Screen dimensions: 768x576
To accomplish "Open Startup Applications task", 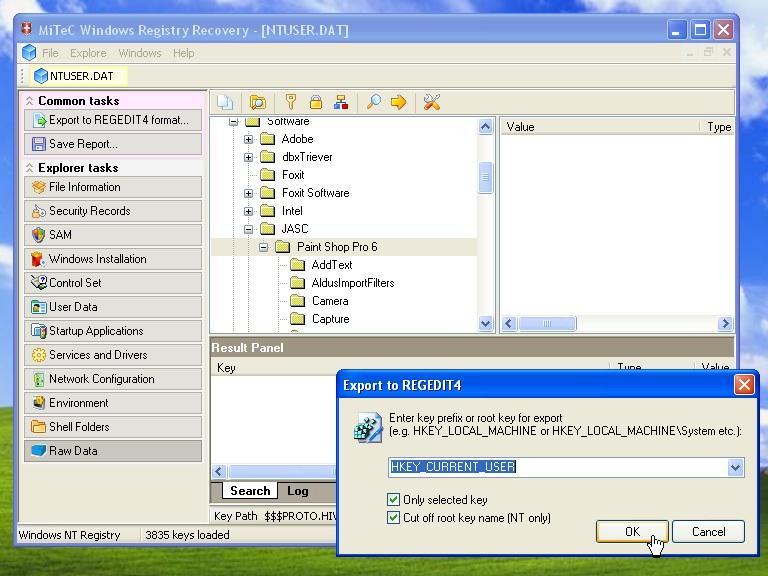I will pyautogui.click(x=113, y=331).
